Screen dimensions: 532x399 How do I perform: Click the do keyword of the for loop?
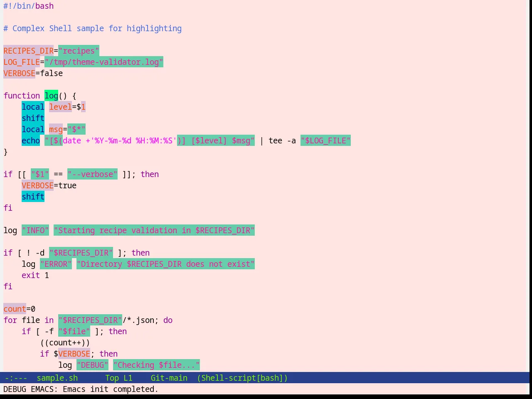(x=168, y=320)
